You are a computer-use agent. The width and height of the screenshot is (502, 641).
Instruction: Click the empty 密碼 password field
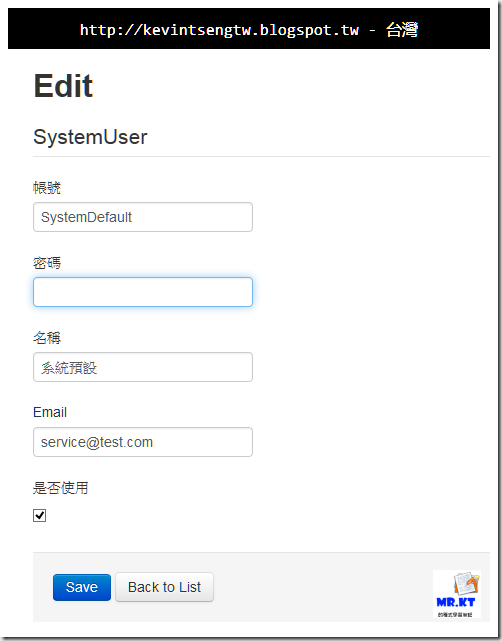(x=143, y=292)
